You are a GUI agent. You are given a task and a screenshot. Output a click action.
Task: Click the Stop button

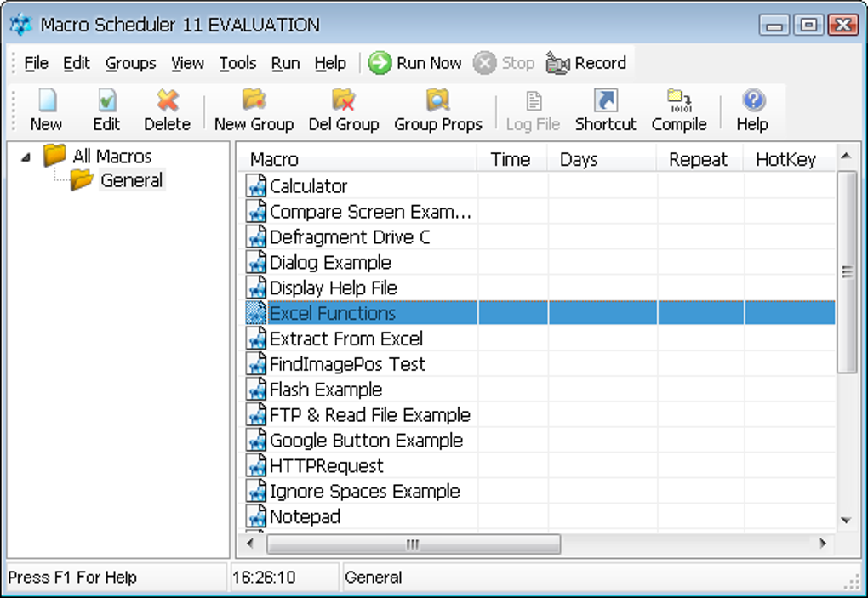[504, 63]
